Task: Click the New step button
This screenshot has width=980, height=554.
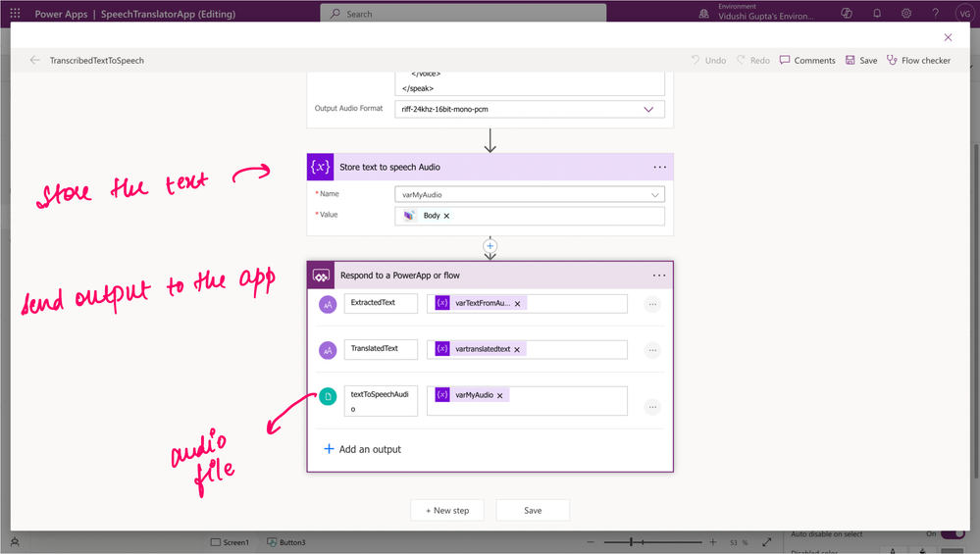Action: (x=447, y=510)
